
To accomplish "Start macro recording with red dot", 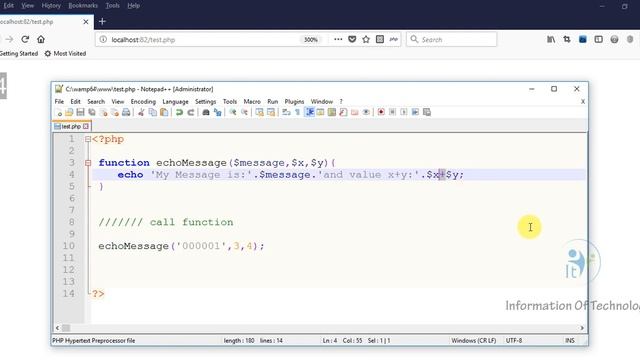I will [x=381, y=112].
